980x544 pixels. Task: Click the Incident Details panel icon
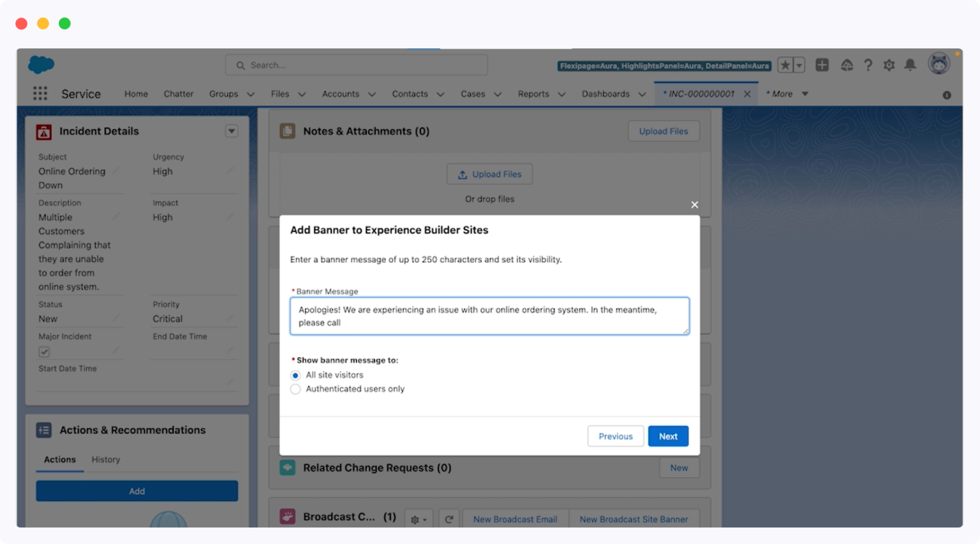43,131
